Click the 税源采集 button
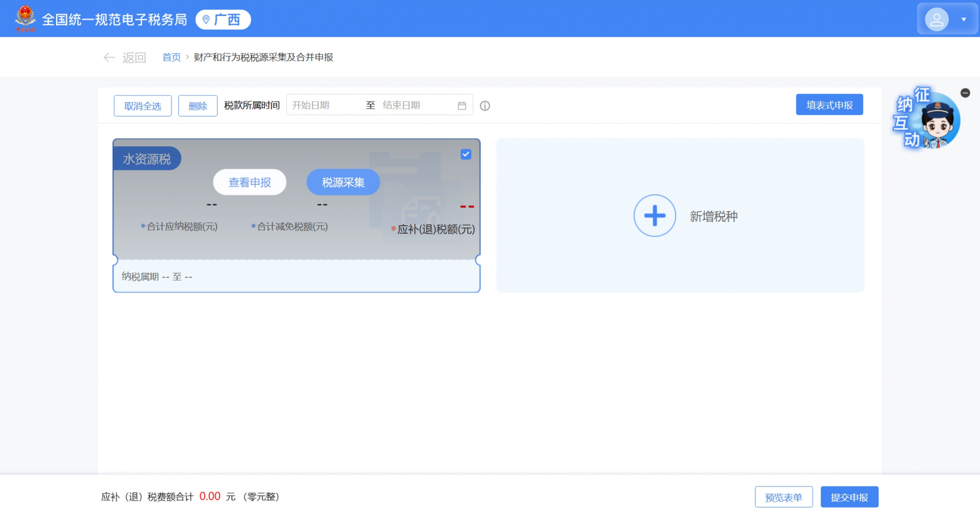980x515 pixels. 343,182
